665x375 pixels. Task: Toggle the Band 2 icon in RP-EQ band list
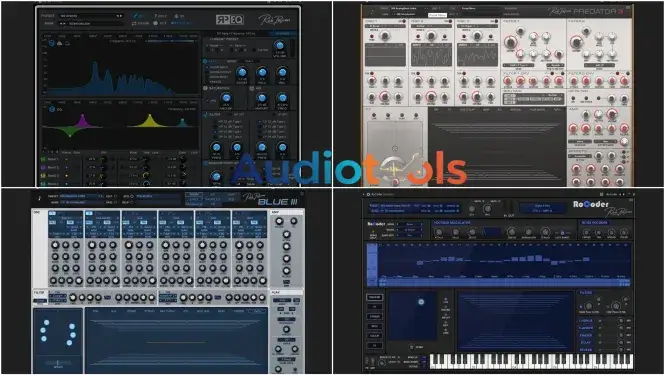click(x=43, y=167)
